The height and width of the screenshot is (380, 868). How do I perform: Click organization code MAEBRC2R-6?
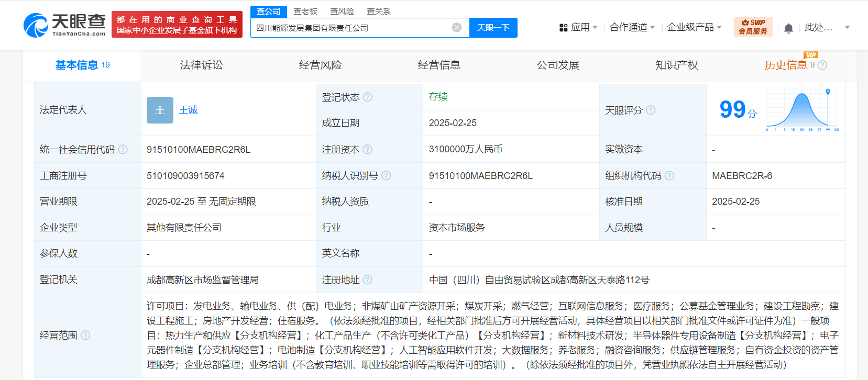[x=742, y=175]
